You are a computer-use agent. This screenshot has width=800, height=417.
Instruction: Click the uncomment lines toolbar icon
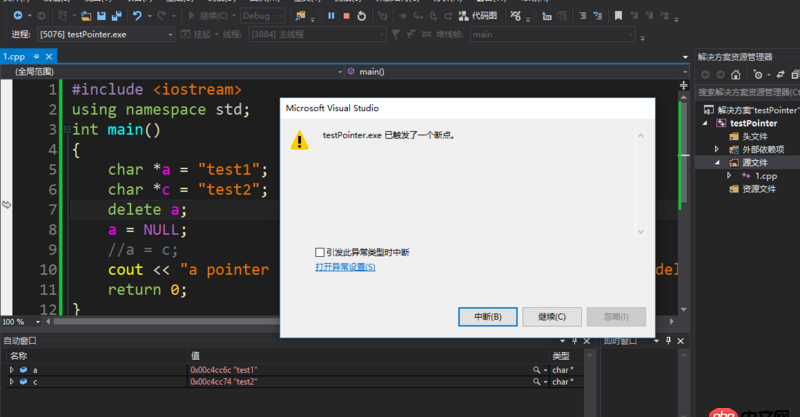coord(598,16)
